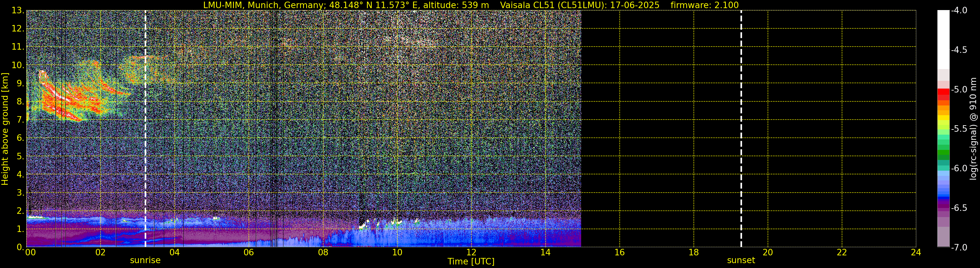Click the 'Height above ground [km]' axis label

tap(5, 129)
